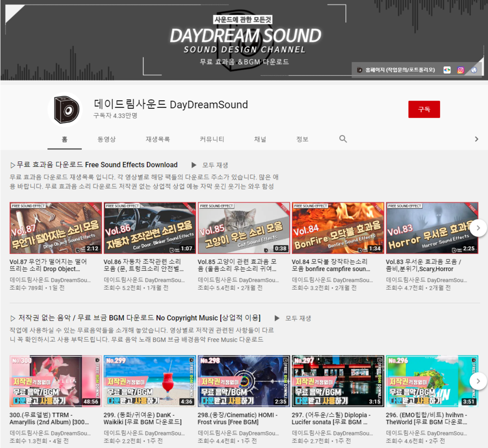Click video title Vol.87 무언가 떨어지는
The height and width of the screenshot is (448, 488).
pos(48,265)
